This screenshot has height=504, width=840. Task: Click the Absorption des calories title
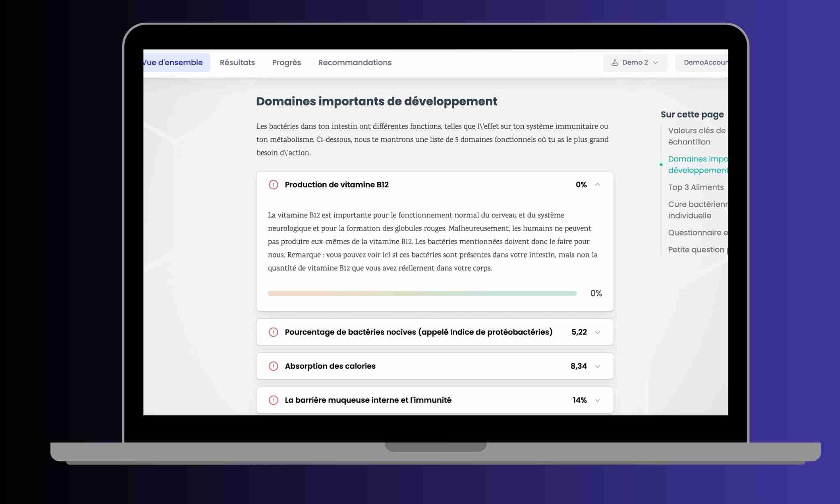click(330, 366)
